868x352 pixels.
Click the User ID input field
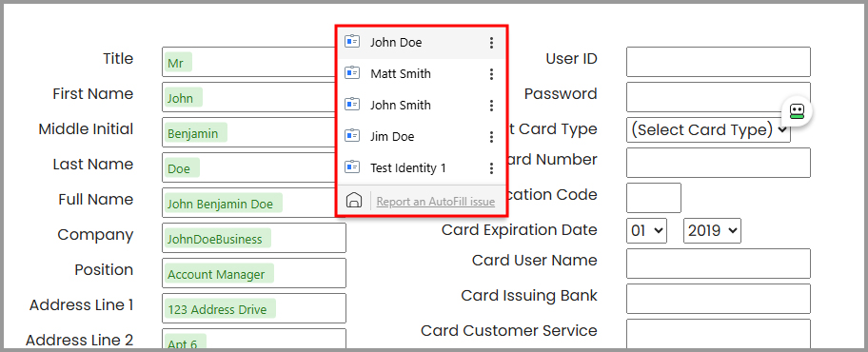click(719, 62)
